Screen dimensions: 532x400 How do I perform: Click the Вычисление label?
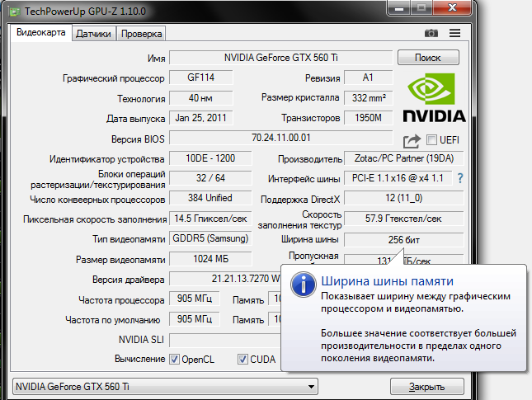point(139,359)
